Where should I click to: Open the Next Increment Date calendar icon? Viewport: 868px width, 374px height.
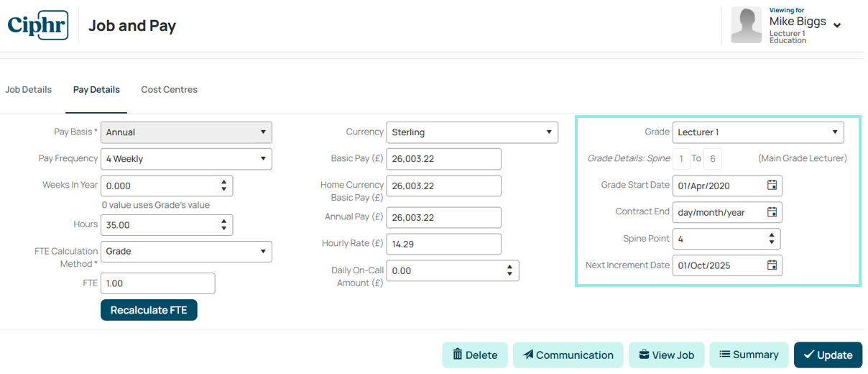click(772, 265)
